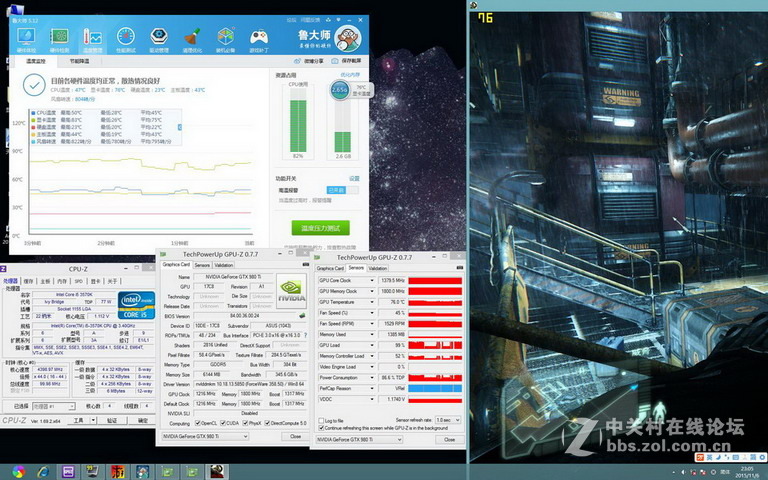768x480 pixels.
Task: Enable Log to file checkbox
Action: (321, 421)
